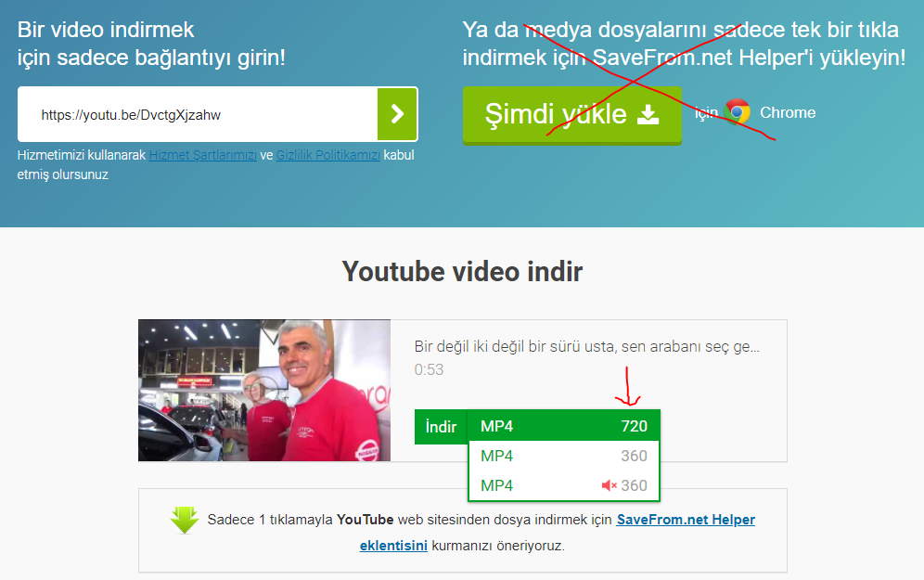Click the YouTube URL input field
The width and height of the screenshot is (924, 580).
click(198, 114)
